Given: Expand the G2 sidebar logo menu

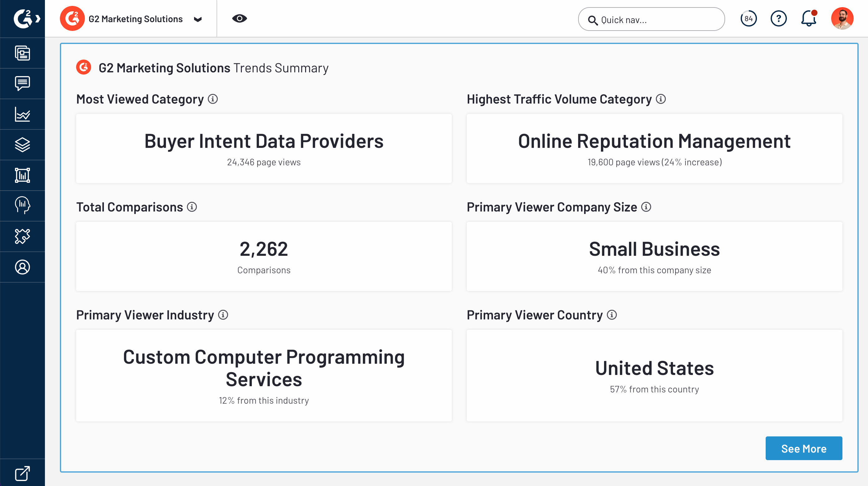Looking at the screenshot, I should [27, 18].
